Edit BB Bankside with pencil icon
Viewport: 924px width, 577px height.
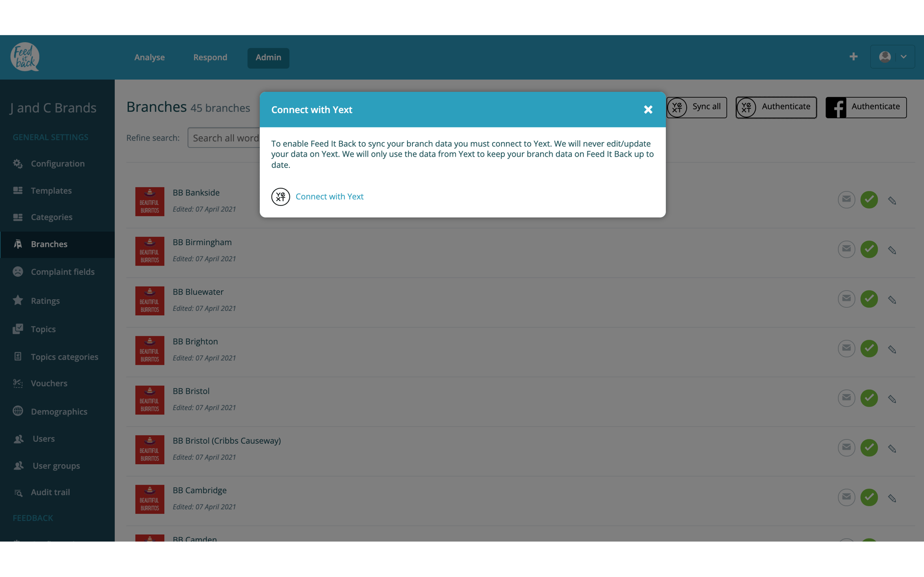[892, 200]
